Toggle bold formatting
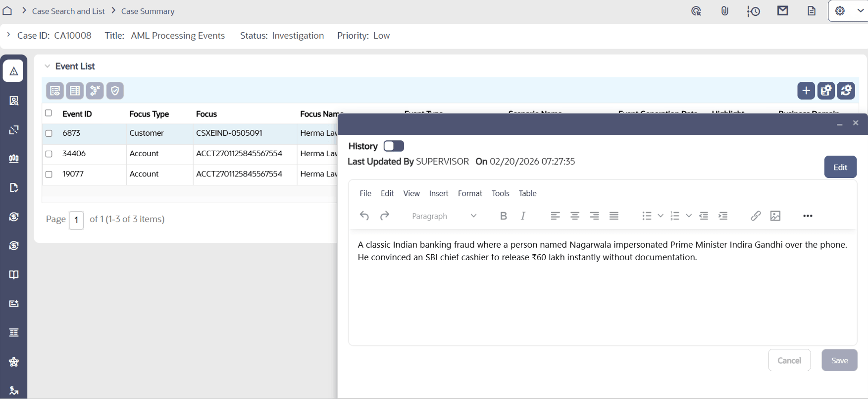Viewport: 868px width, 399px height. pyautogui.click(x=504, y=216)
